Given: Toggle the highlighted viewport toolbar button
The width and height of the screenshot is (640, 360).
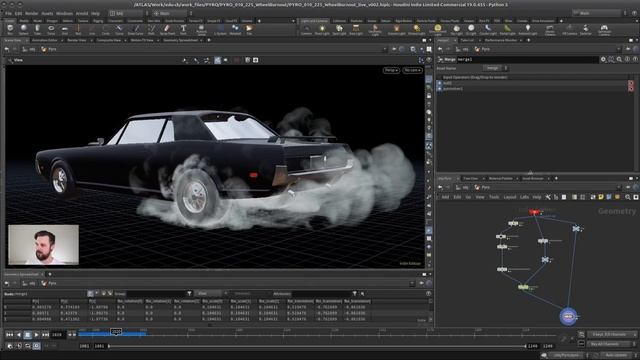Looking at the screenshot, I should (218, 60).
